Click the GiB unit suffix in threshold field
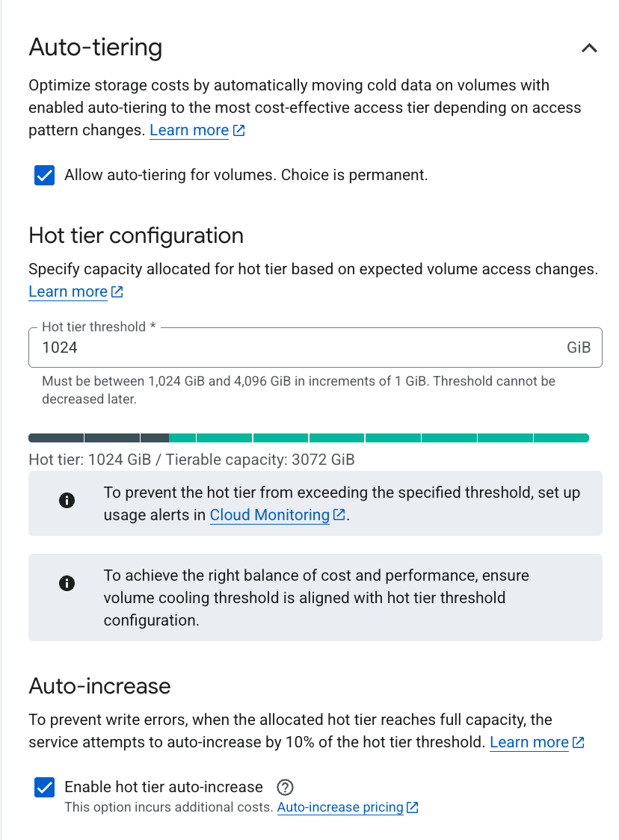 point(579,348)
